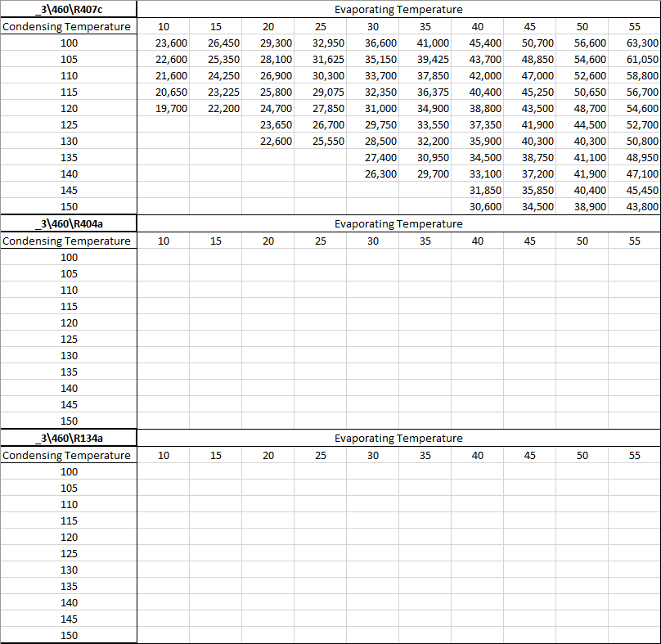Click the 36,375 cell
Viewport: 661px width, 644px height.
[x=425, y=92]
